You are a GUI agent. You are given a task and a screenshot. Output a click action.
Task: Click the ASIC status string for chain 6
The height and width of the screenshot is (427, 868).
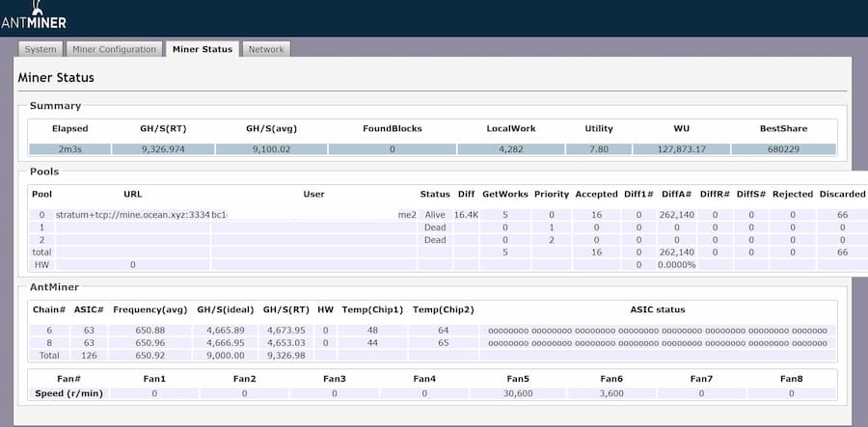[x=658, y=329]
